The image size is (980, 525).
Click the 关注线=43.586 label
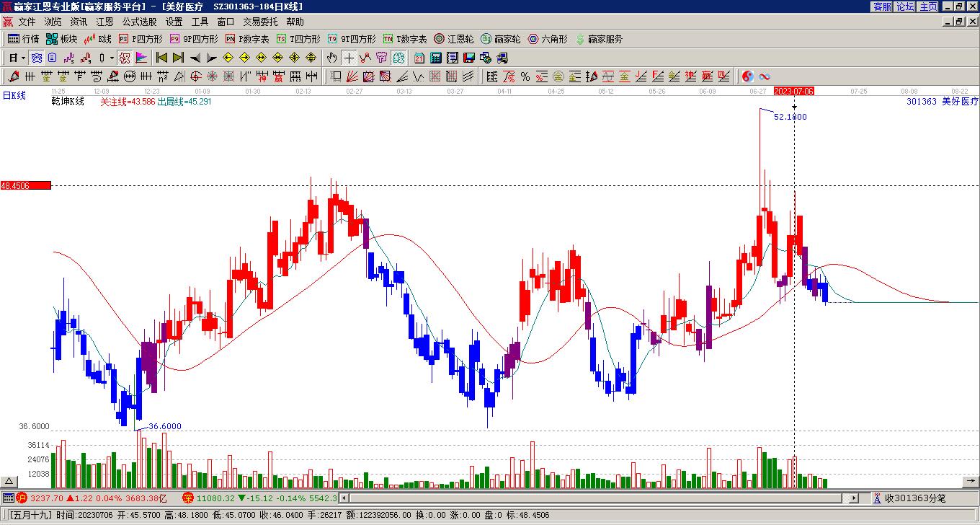pos(128,102)
